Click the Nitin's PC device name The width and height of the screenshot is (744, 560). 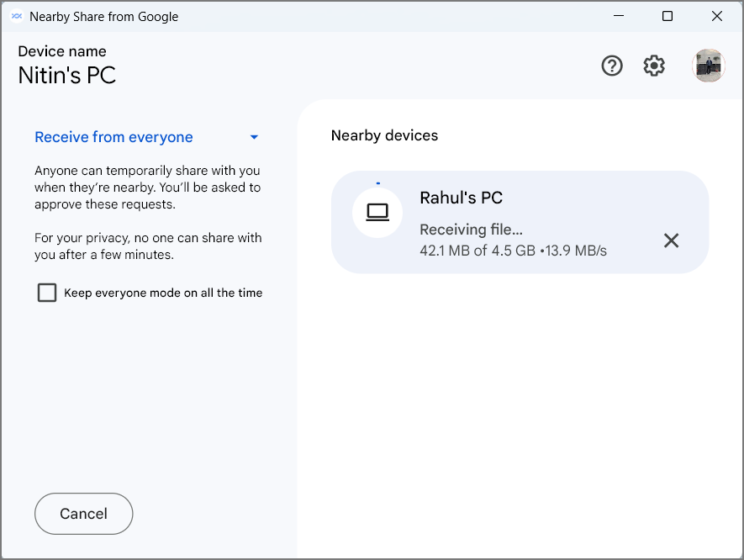[67, 76]
